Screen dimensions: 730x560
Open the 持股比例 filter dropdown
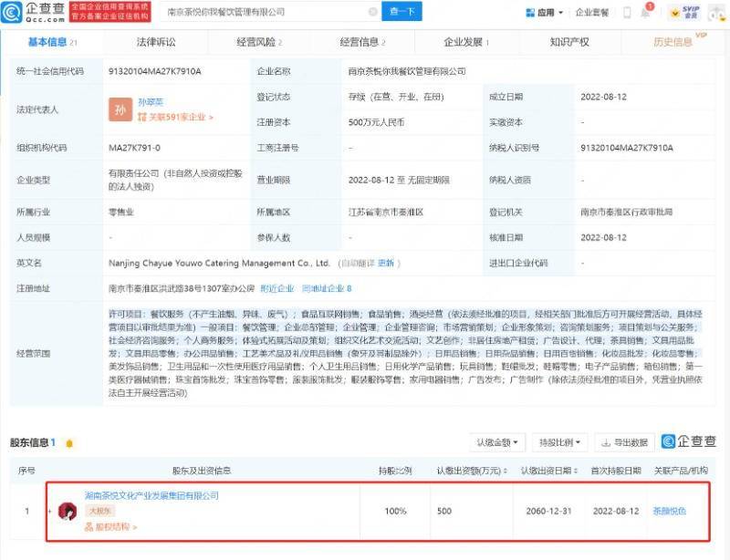pos(559,442)
